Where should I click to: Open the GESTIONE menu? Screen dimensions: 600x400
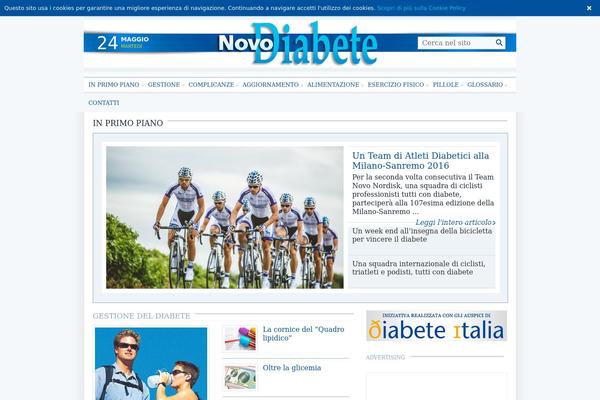click(x=164, y=85)
